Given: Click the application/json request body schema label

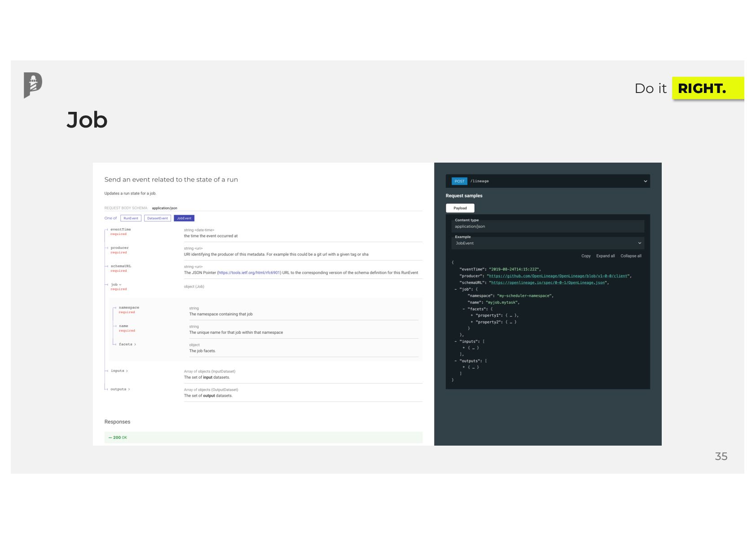Looking at the screenshot, I should (x=164, y=208).
